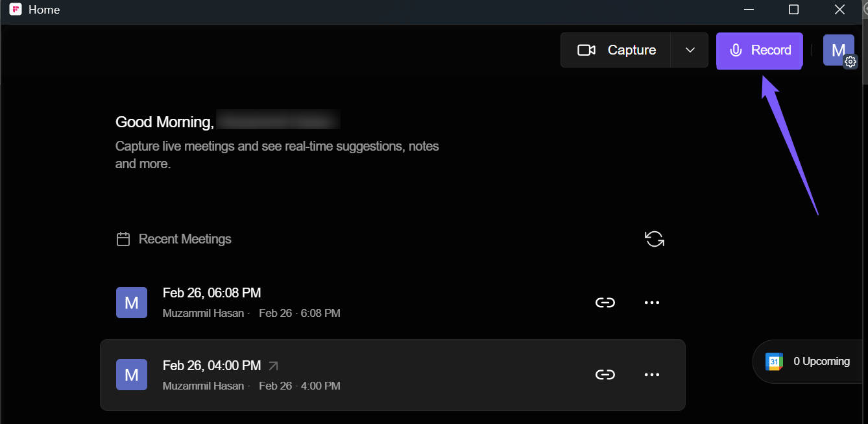Expand the Capture dropdown chevron

coord(690,50)
